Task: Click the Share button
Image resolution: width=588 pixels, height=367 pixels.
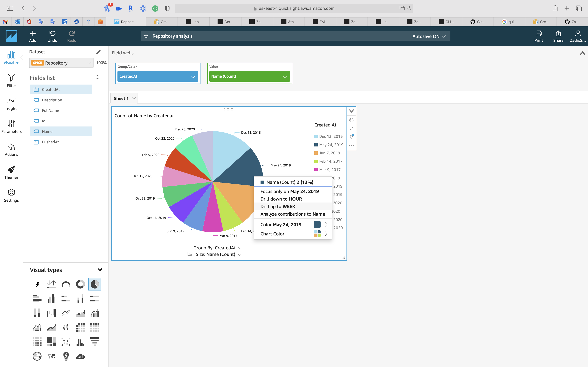Action: [558, 36]
